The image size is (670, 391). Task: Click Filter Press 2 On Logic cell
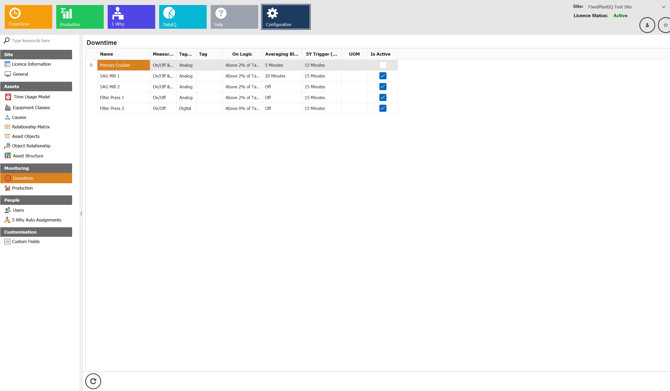pyautogui.click(x=242, y=109)
